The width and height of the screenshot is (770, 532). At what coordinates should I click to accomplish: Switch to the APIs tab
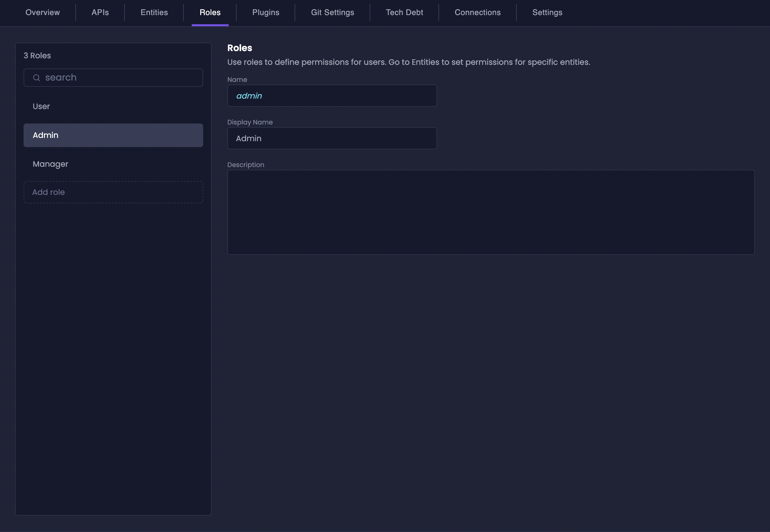(x=100, y=12)
